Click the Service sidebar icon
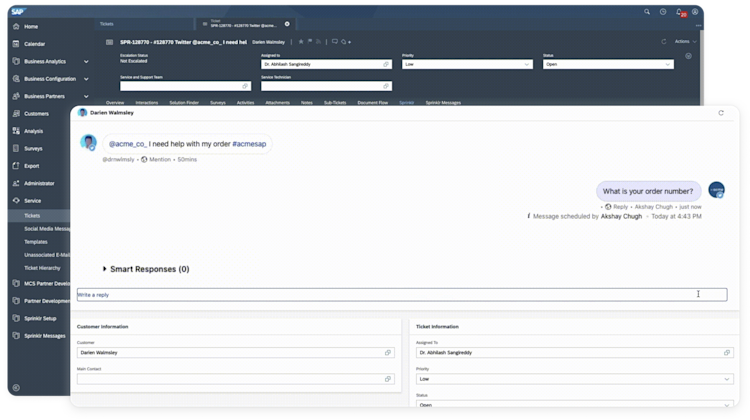The image size is (750, 420). click(x=16, y=201)
